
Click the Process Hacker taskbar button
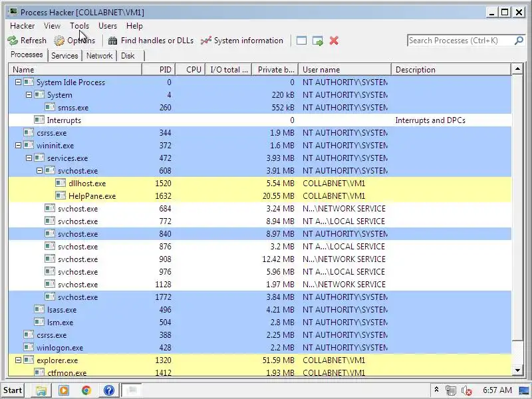(131, 390)
